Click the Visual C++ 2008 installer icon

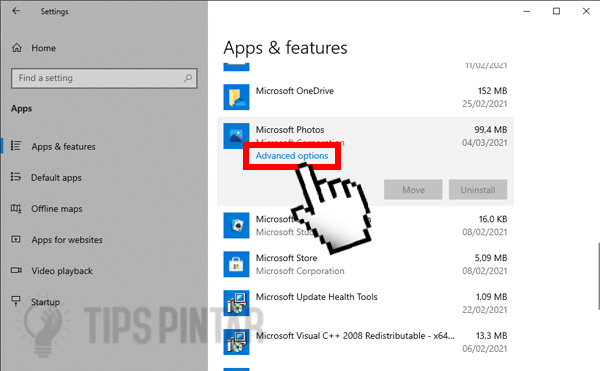236,342
